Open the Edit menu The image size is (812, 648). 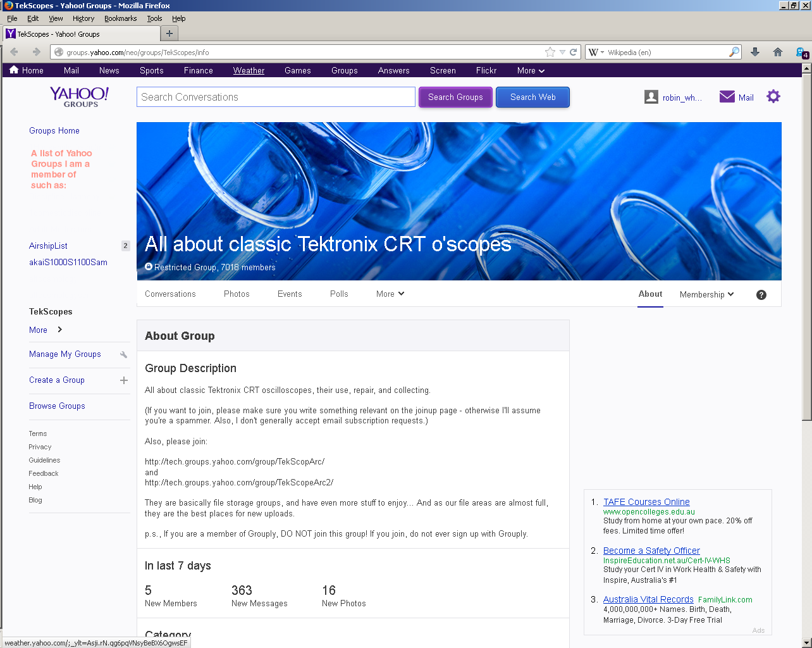[33, 18]
